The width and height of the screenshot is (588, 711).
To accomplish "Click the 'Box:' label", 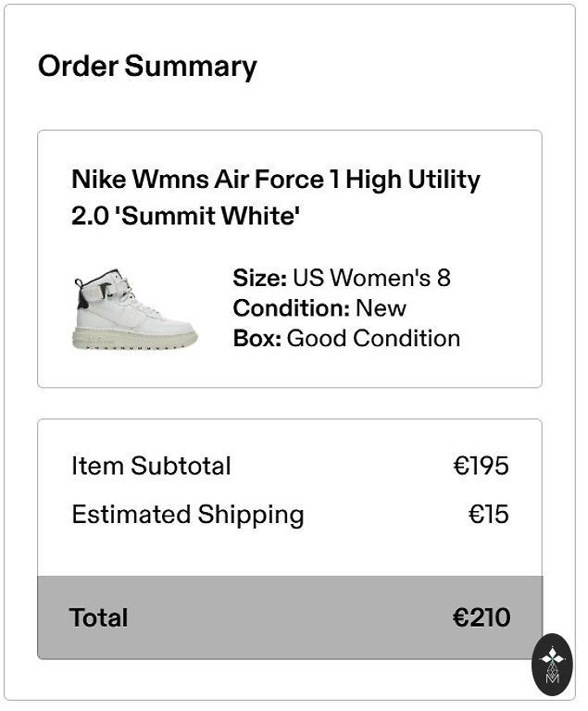I will click(256, 338).
